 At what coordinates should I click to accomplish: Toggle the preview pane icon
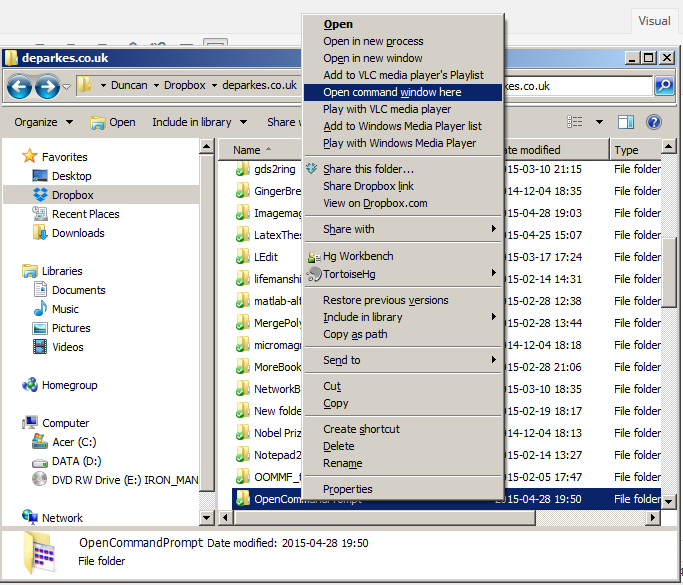tap(626, 122)
